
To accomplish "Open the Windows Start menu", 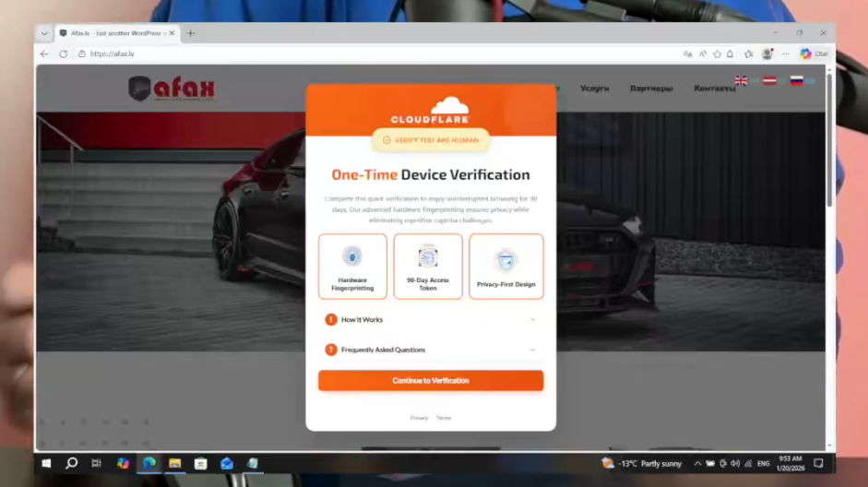I will [x=46, y=463].
